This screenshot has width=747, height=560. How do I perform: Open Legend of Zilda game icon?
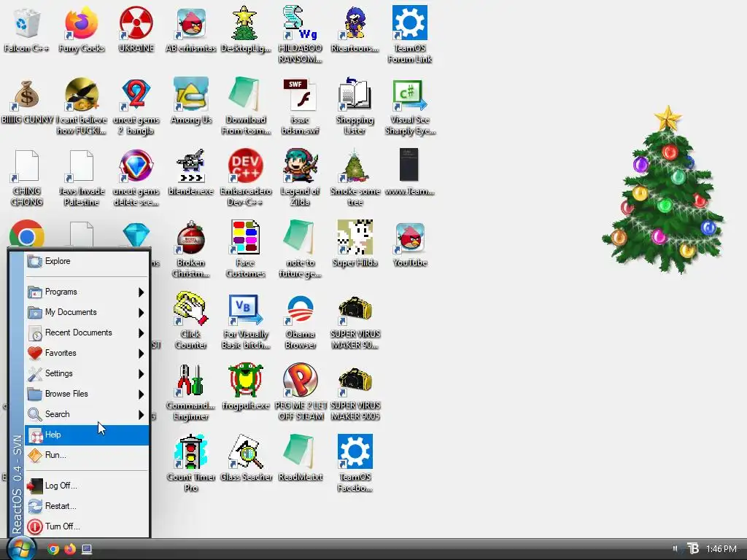coord(300,166)
